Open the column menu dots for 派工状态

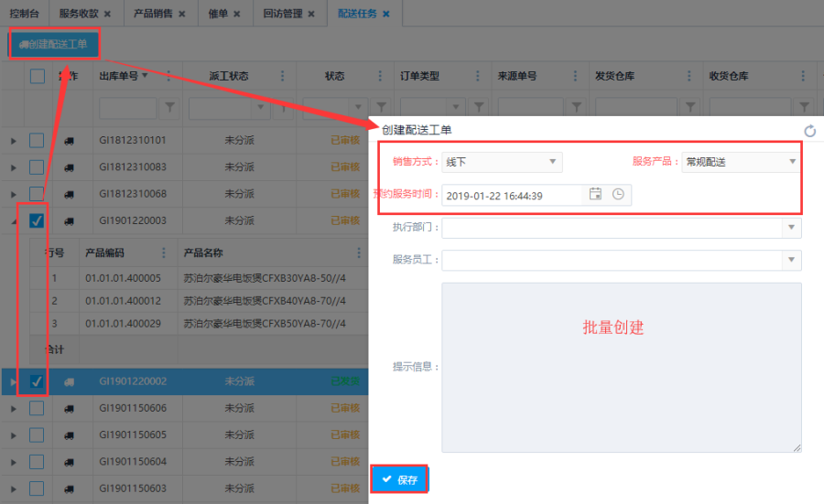tap(282, 76)
